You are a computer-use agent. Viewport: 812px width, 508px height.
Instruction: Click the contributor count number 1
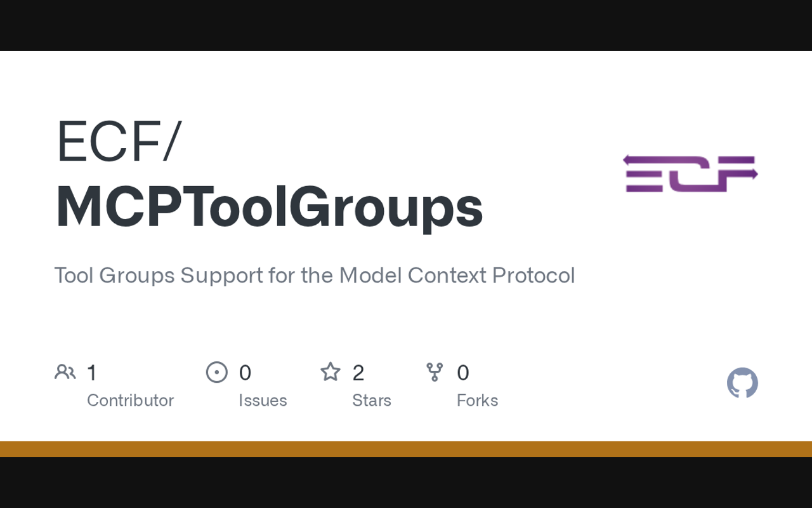coord(92,373)
